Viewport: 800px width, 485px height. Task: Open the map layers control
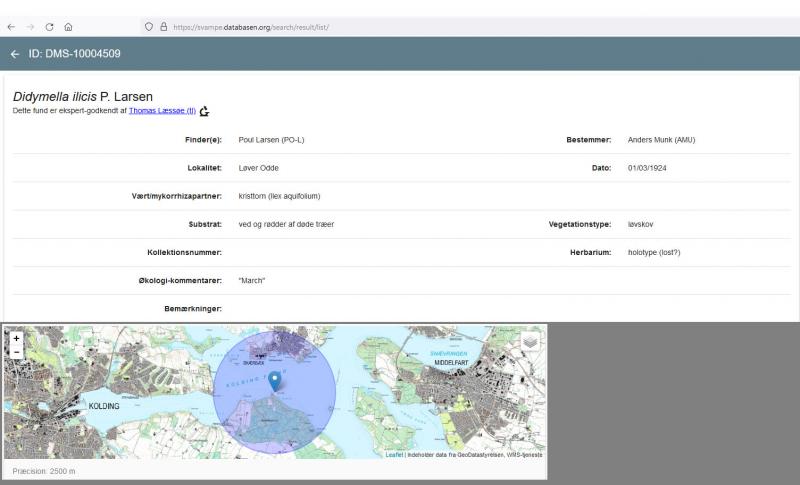pyautogui.click(x=530, y=341)
